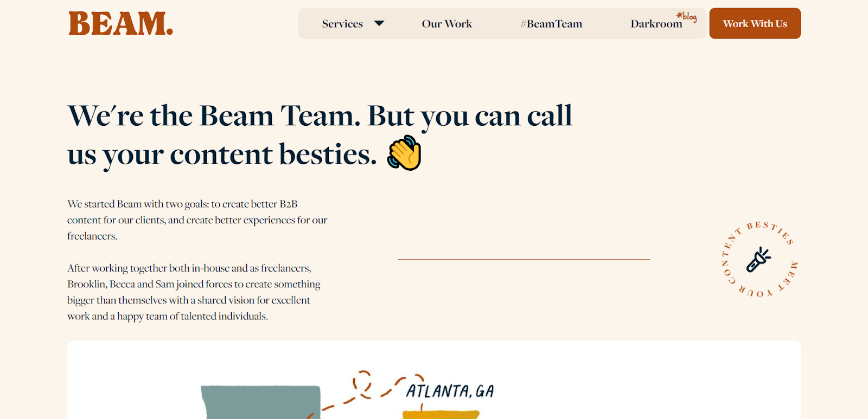Viewport: 868px width, 419px height.
Task: Click the main heading about content besties
Action: (320, 135)
